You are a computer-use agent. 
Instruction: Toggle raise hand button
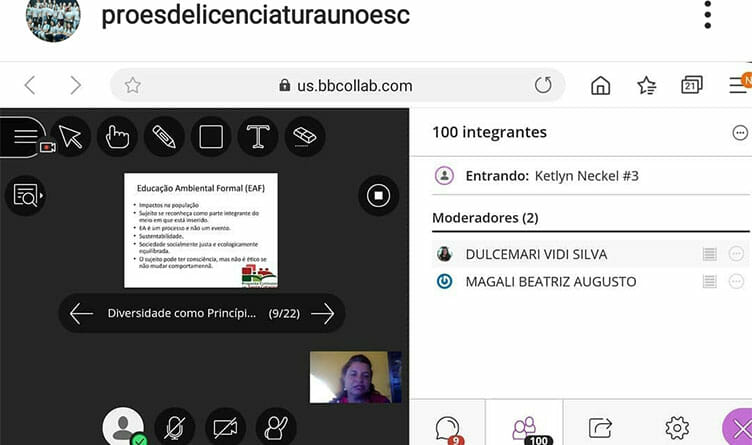point(275,427)
